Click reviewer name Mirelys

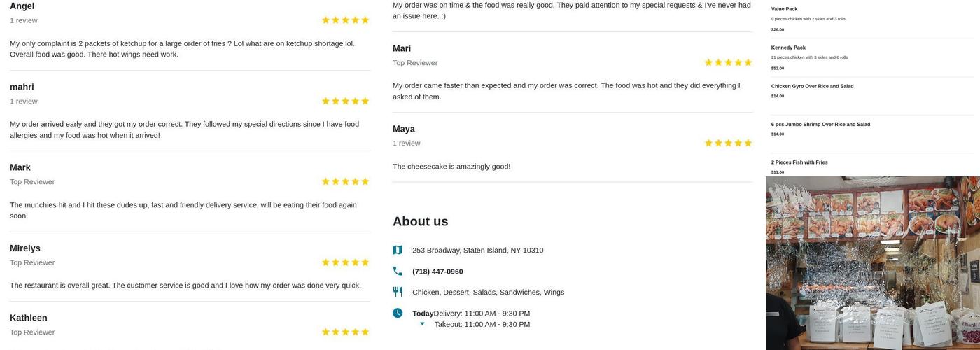pyautogui.click(x=25, y=248)
